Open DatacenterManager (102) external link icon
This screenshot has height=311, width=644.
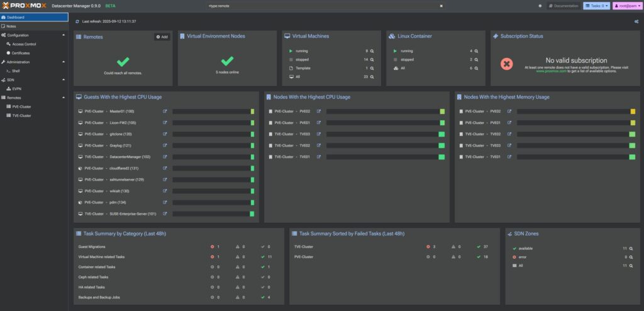[x=165, y=157]
